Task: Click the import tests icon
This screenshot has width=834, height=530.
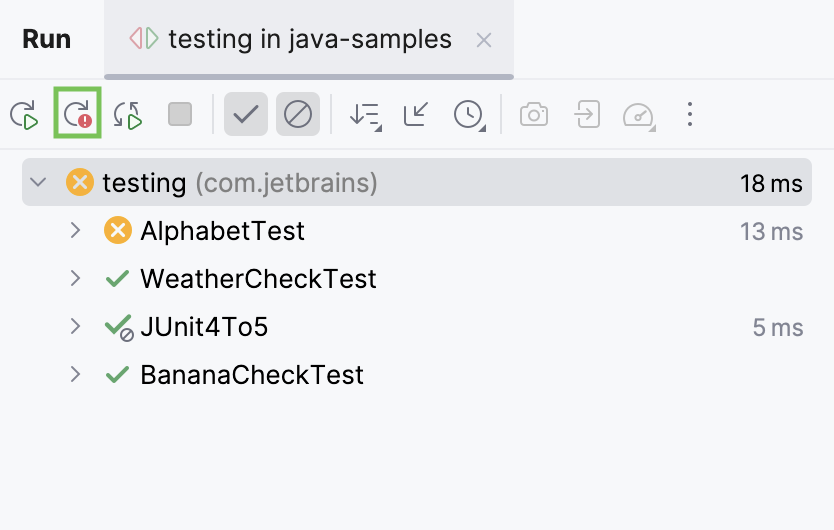Action: [x=586, y=115]
